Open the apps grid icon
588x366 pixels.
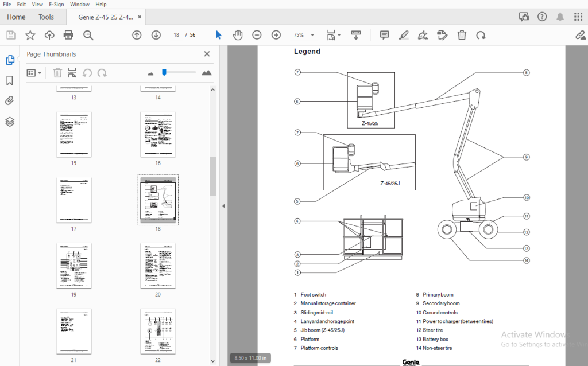(x=578, y=17)
